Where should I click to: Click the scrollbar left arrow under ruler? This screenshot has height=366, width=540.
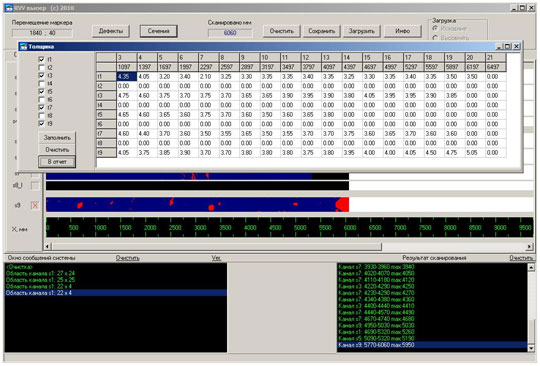pos(48,247)
